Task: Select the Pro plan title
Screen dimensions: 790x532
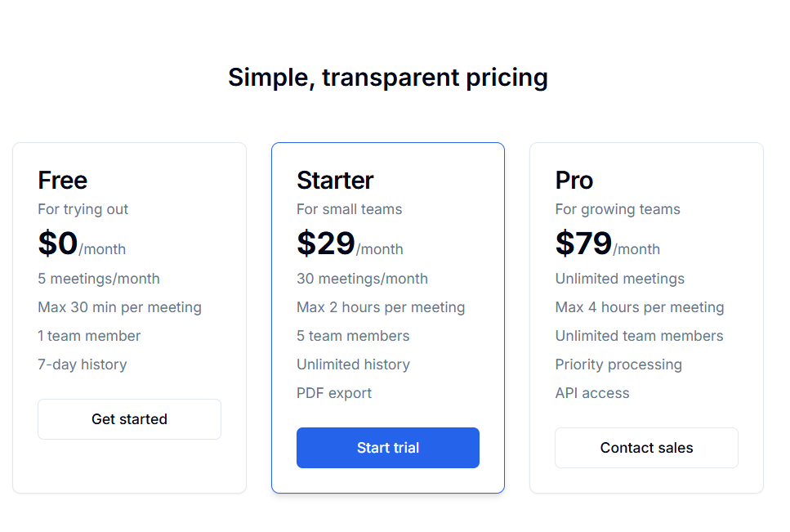Action: click(574, 180)
